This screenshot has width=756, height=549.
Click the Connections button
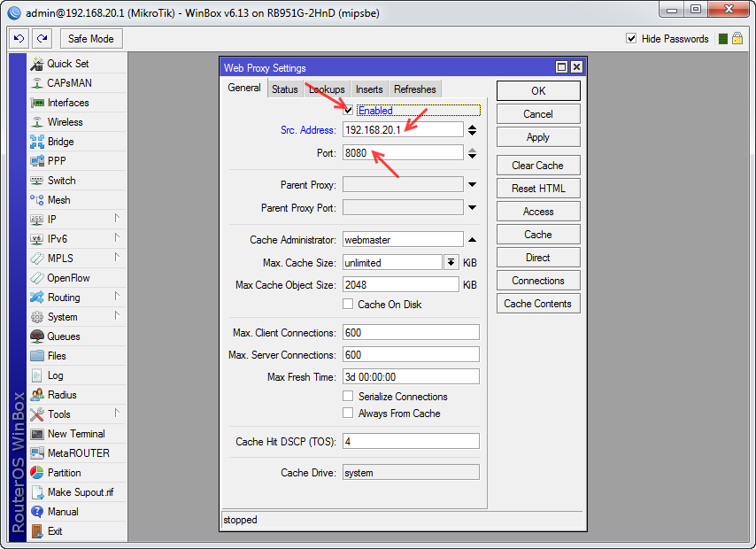[x=538, y=281]
